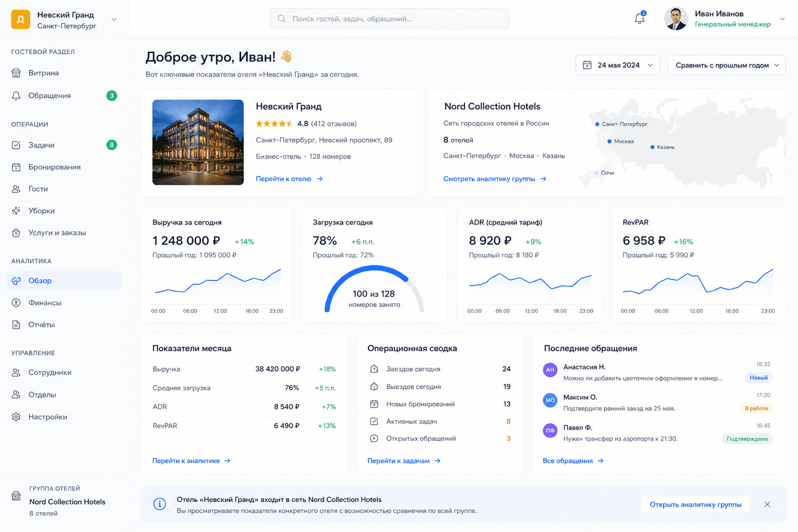Click the Обращения badge showing 3
Screen dimensions: 798x532
(112, 96)
